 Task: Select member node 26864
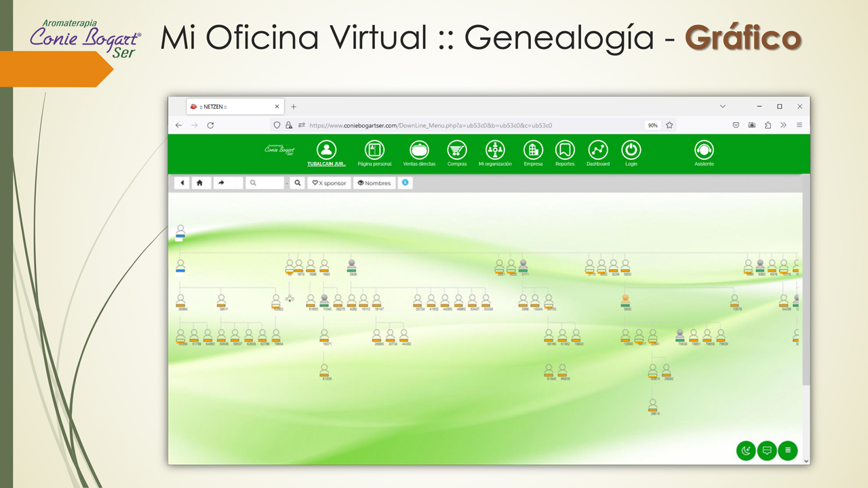[x=181, y=302]
